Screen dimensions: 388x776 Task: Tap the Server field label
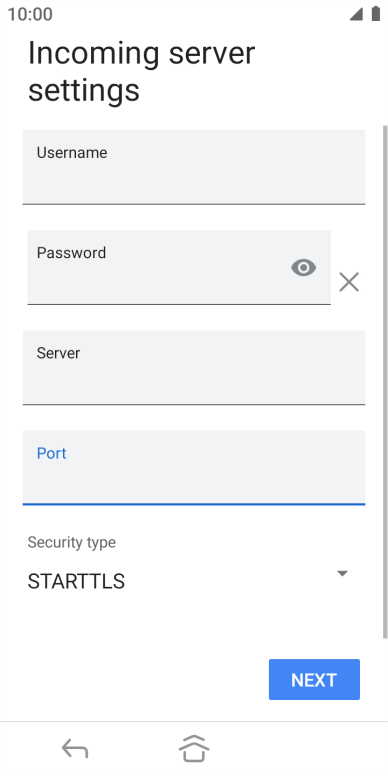pyautogui.click(x=58, y=353)
